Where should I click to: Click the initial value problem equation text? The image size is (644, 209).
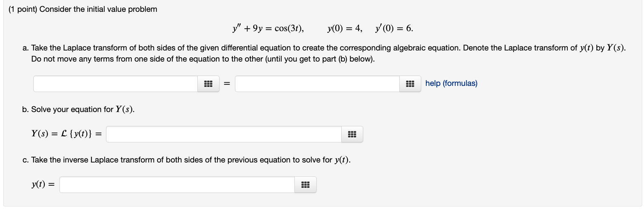coord(322,28)
